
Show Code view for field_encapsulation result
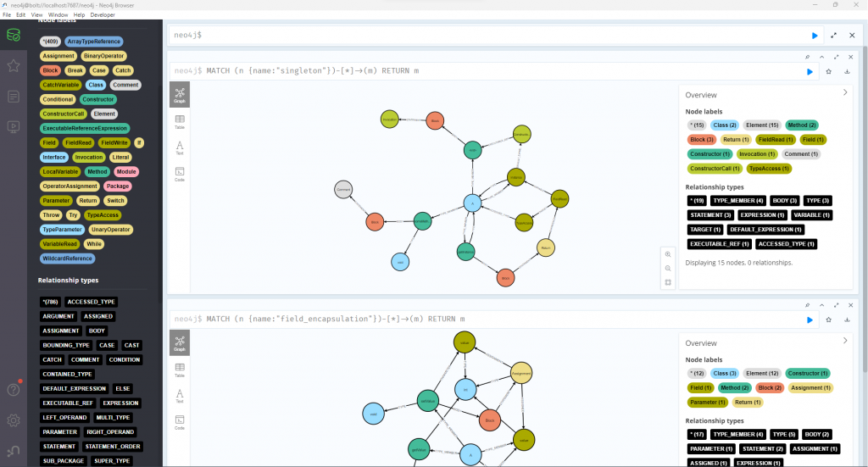tap(180, 422)
